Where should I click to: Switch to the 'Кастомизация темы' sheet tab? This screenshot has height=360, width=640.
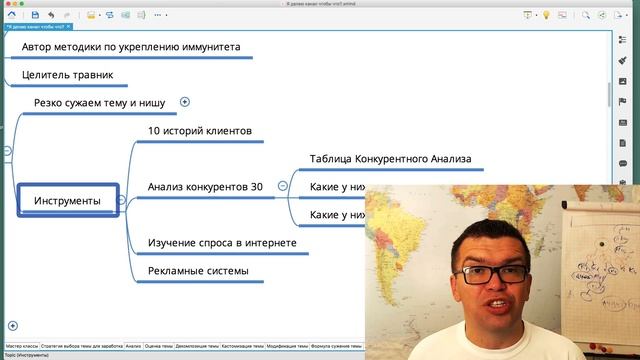tap(243, 346)
